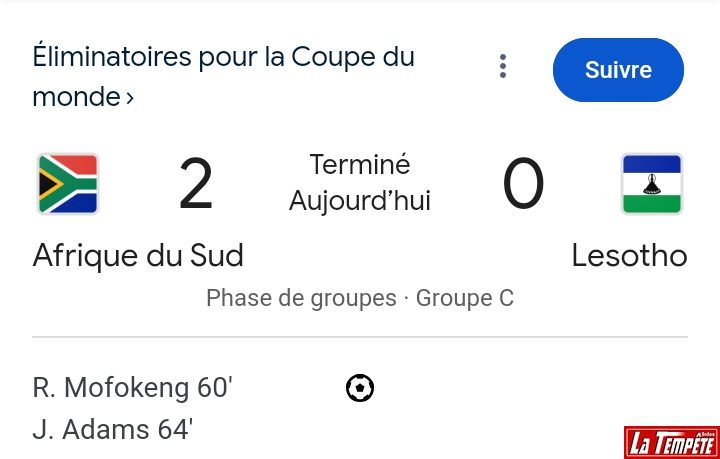Select the Lesotho team name
Viewport: 720px width, 459px height.
pyautogui.click(x=629, y=256)
